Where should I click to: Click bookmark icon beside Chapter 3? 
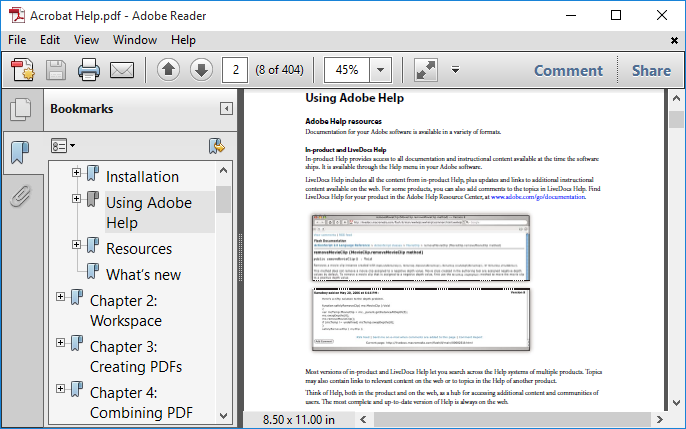tap(77, 343)
